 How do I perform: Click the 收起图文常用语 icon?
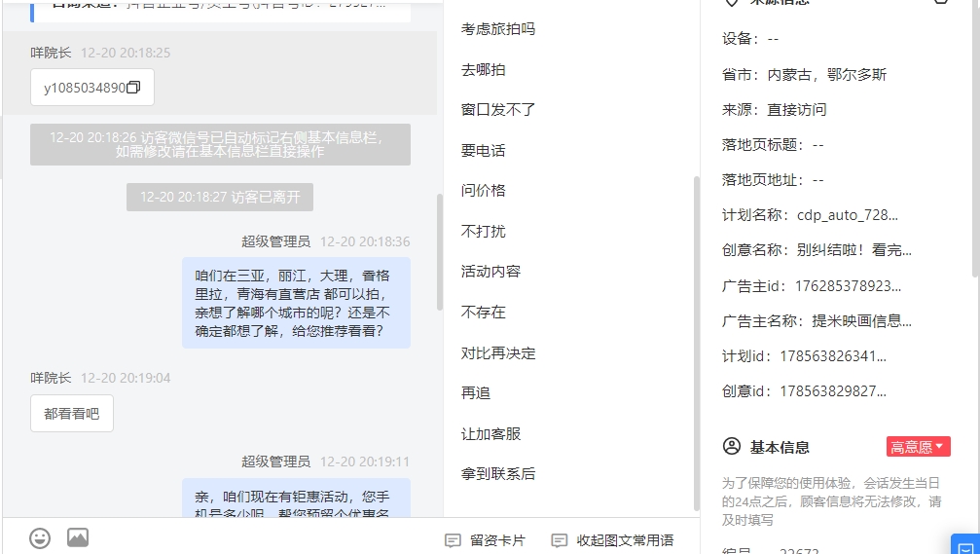click(560, 540)
